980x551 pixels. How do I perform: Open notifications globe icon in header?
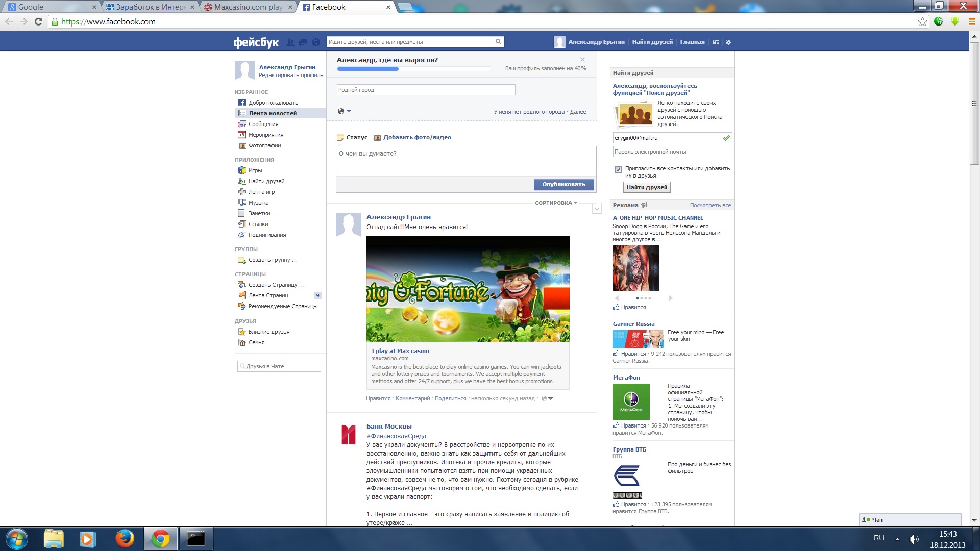click(x=316, y=42)
